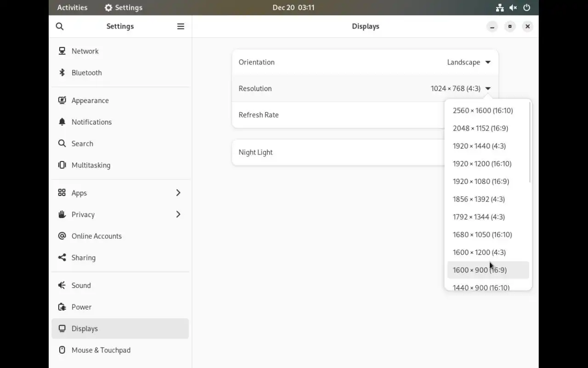
Task: Open Sound settings
Action: pyautogui.click(x=120, y=285)
